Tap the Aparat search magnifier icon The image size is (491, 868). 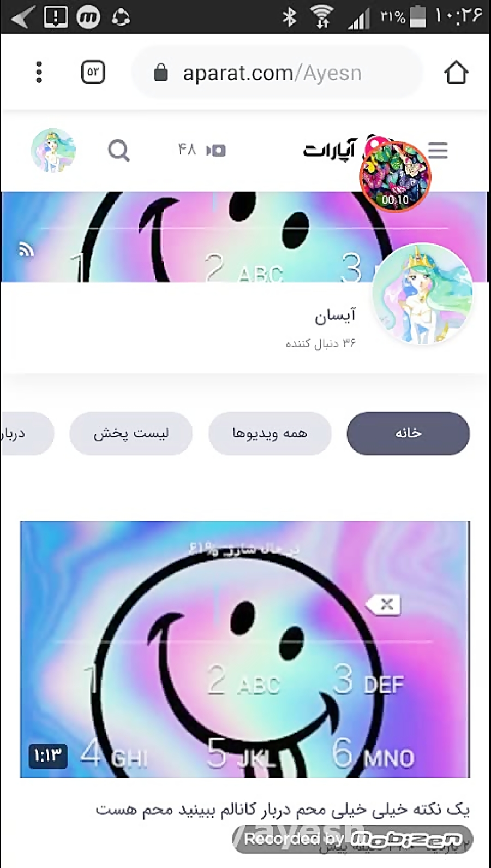point(118,151)
